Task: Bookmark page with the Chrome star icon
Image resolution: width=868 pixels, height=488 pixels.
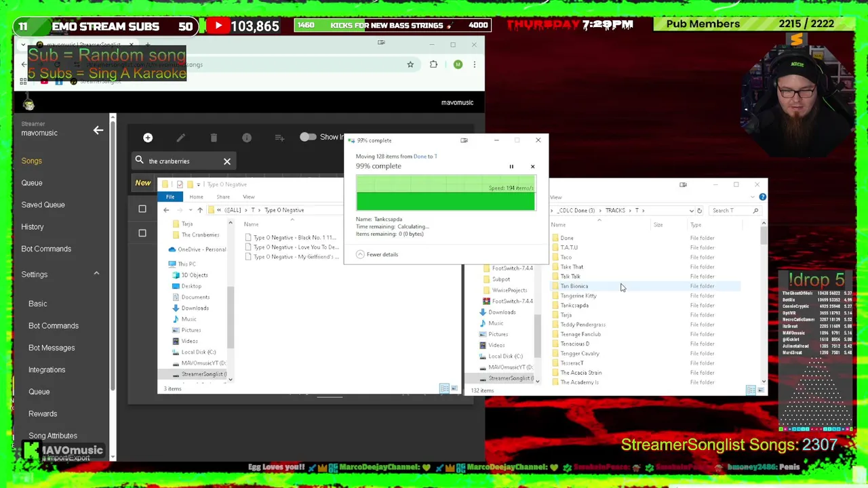Action: pos(410,64)
